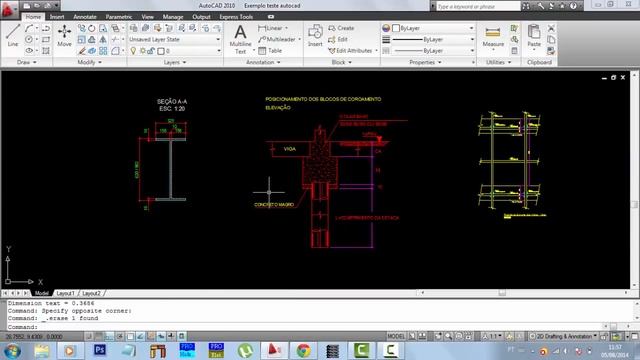Open the Layer Properties manager
The image size is (640, 360).
[133, 28]
